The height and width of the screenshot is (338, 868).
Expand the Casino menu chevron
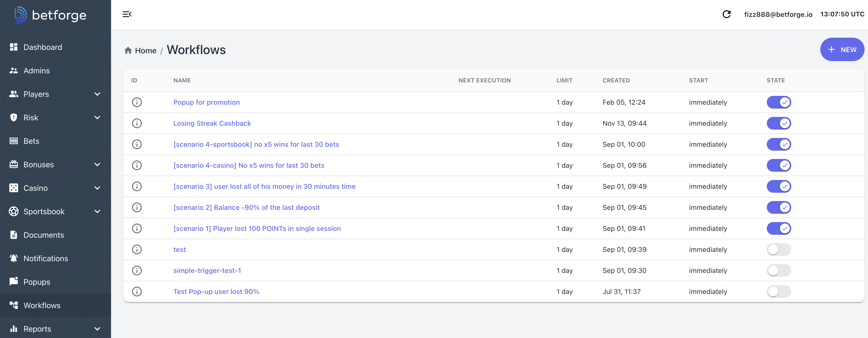tap(97, 188)
